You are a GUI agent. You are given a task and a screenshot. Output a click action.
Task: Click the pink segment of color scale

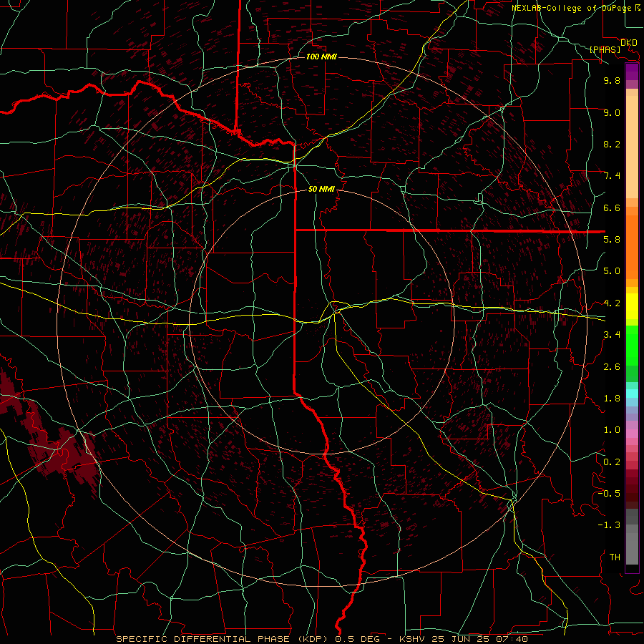tap(632, 434)
